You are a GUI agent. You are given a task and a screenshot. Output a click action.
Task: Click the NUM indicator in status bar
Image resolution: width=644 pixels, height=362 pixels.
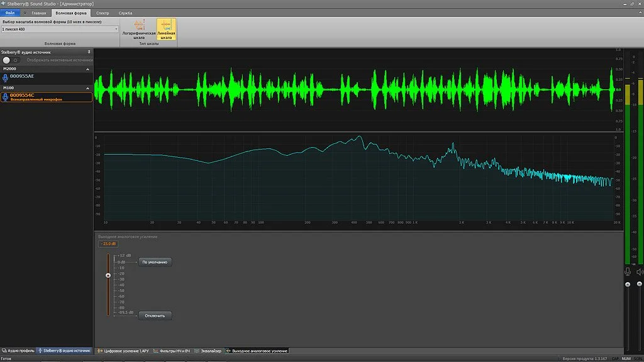click(626, 359)
